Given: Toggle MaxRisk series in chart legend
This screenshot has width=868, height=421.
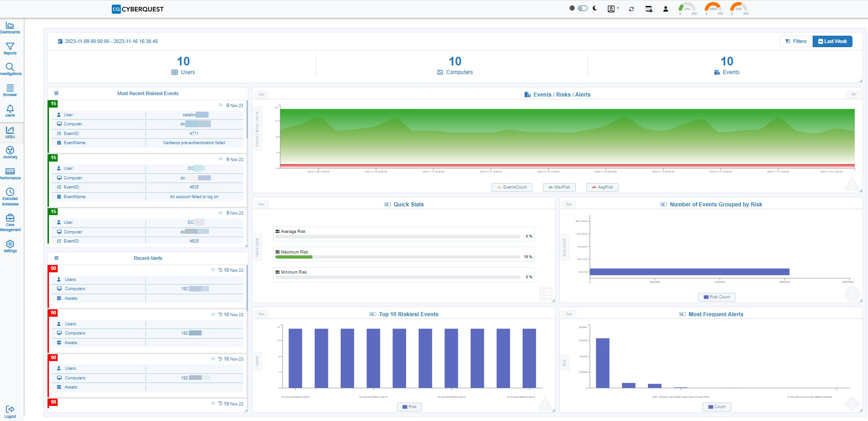Looking at the screenshot, I should 559,187.
